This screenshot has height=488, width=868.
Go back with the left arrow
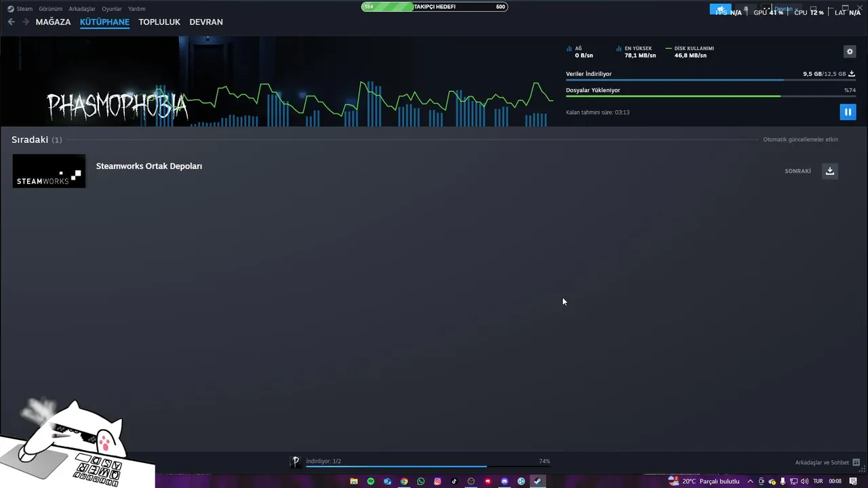pyautogui.click(x=11, y=22)
